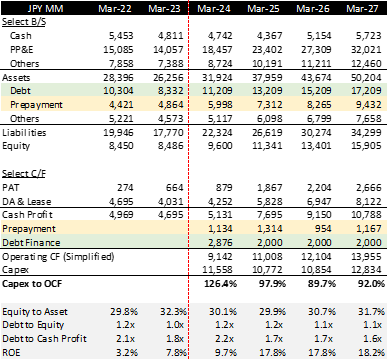388x360 pixels.
Task: Click Capex value 12,834
Action: point(366,270)
